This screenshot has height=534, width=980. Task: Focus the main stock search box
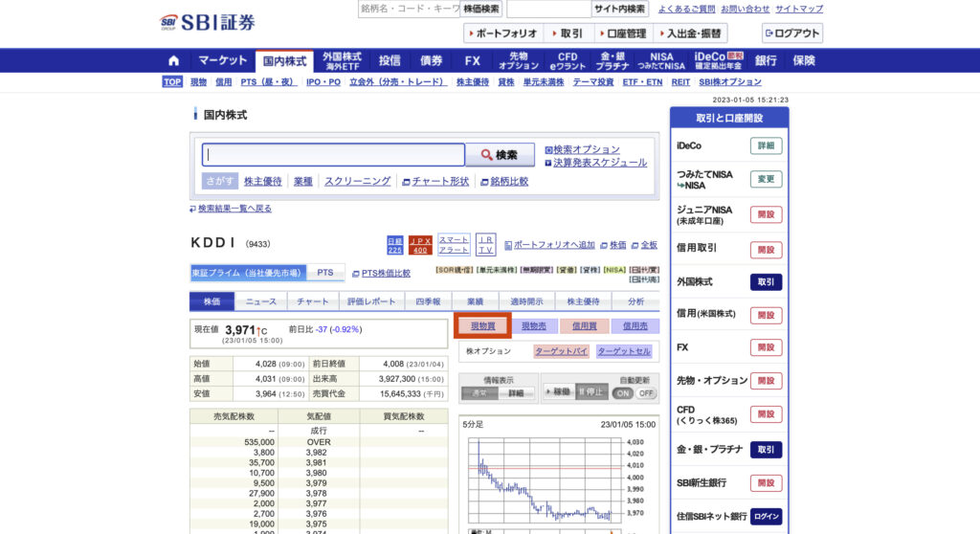333,154
